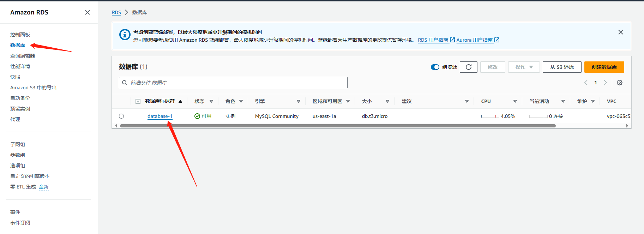Close the Amazon RDS sidebar panel
This screenshot has width=644, height=234.
[88, 12]
